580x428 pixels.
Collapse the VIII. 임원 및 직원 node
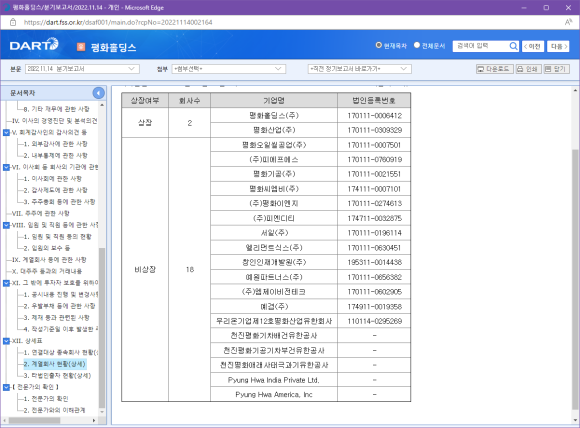[6, 225]
